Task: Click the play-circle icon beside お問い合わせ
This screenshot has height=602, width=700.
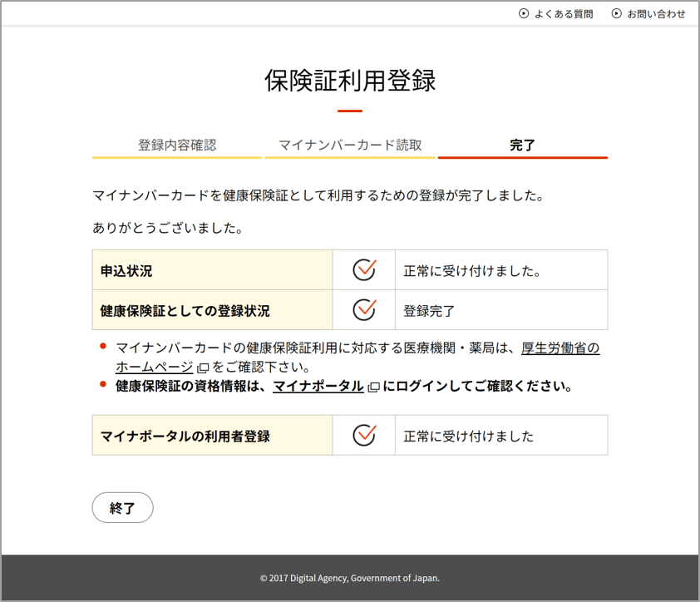Action: tap(617, 14)
